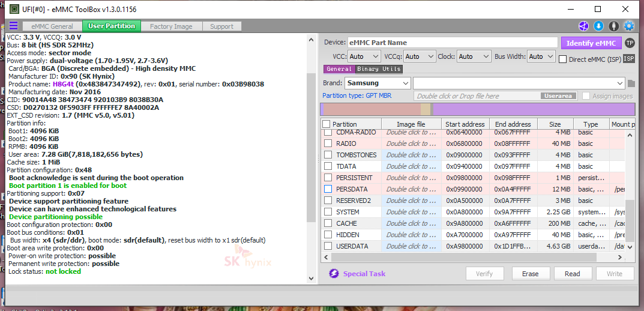Click the ISP pinout icon

point(629,59)
